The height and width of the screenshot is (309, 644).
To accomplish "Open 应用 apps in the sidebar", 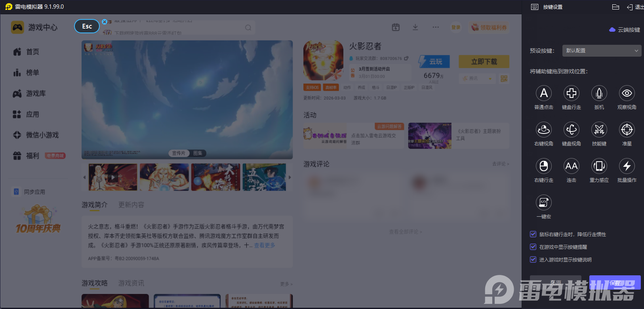I will pos(26,114).
